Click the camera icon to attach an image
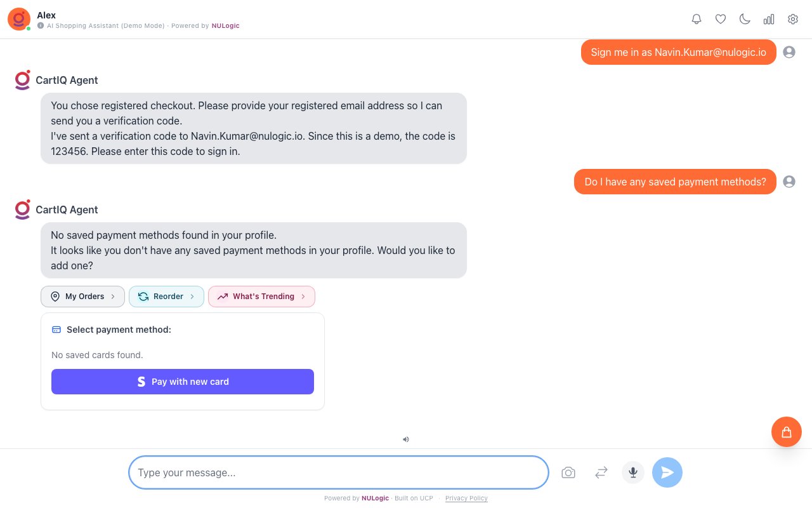812x508 pixels. point(568,472)
